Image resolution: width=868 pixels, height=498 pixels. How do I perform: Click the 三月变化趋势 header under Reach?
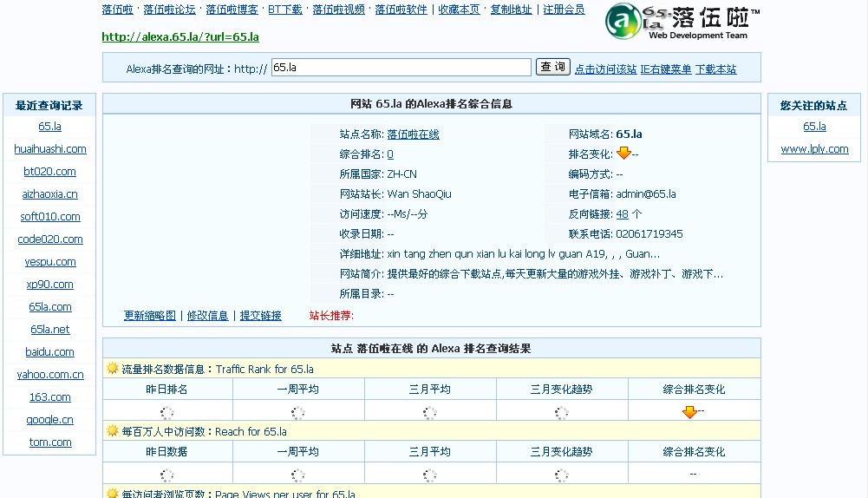561,452
